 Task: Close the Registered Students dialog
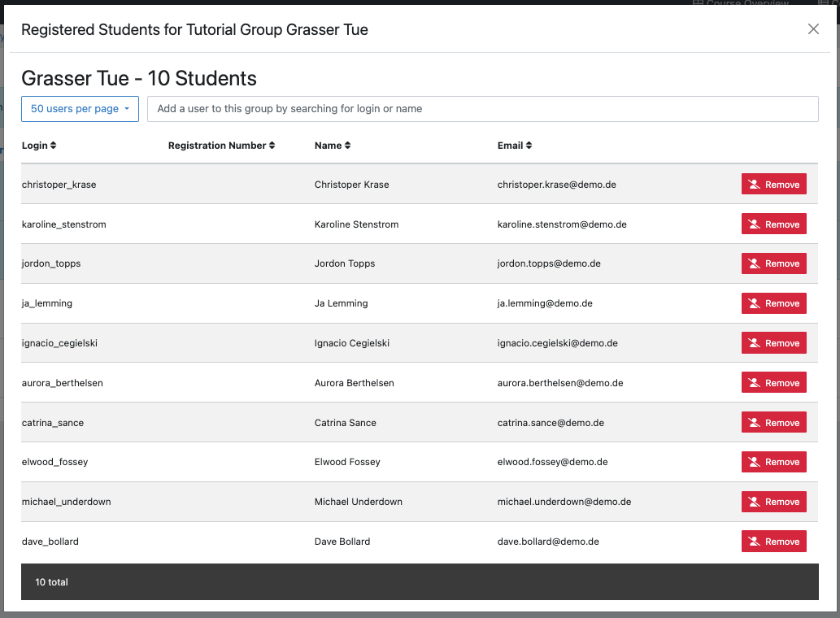pos(813,29)
